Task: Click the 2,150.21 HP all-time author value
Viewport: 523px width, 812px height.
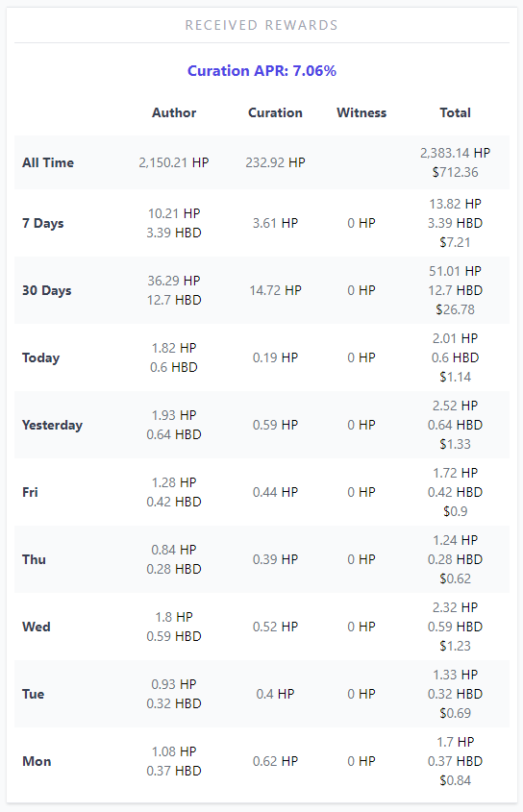Action: (174, 162)
